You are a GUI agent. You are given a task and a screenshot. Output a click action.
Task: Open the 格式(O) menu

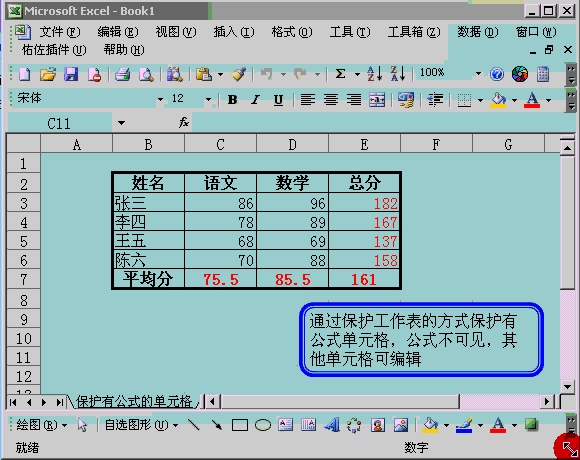click(291, 32)
